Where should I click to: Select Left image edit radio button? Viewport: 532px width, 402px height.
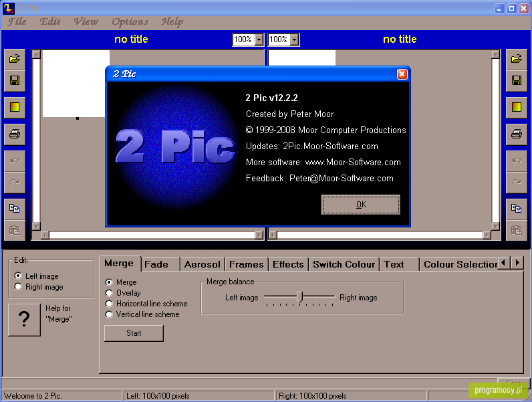point(18,276)
